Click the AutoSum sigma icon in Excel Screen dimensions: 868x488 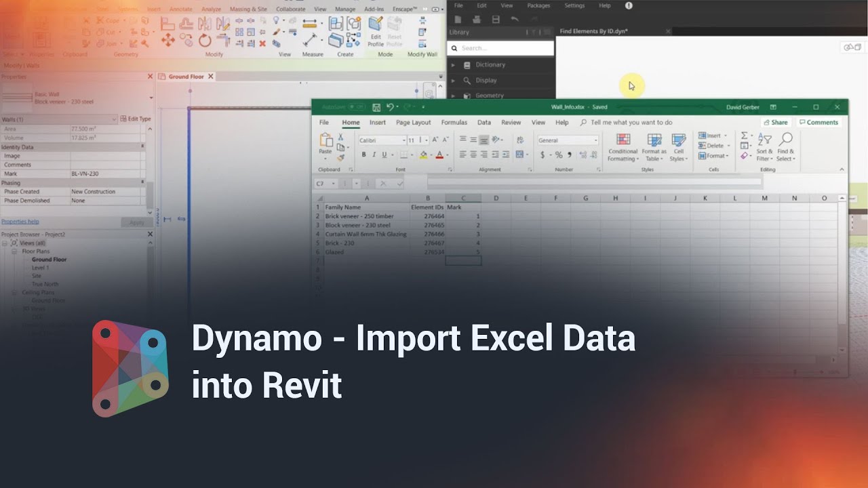[744, 136]
